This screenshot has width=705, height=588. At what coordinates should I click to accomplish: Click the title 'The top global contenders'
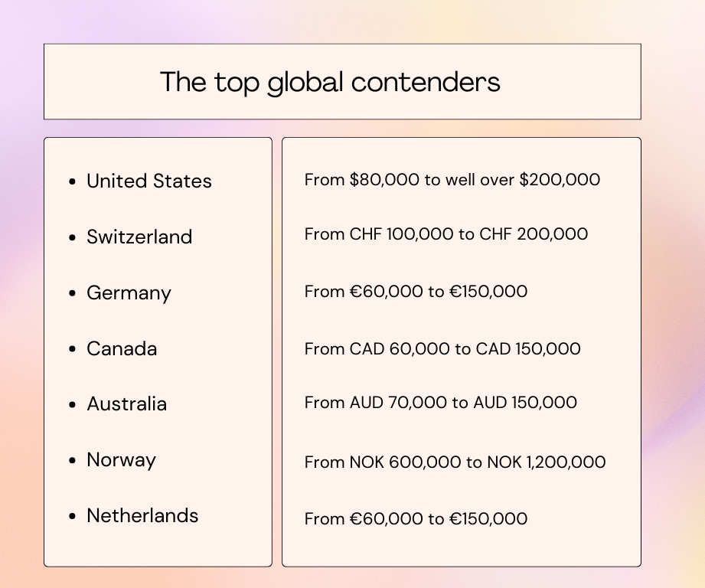[330, 83]
